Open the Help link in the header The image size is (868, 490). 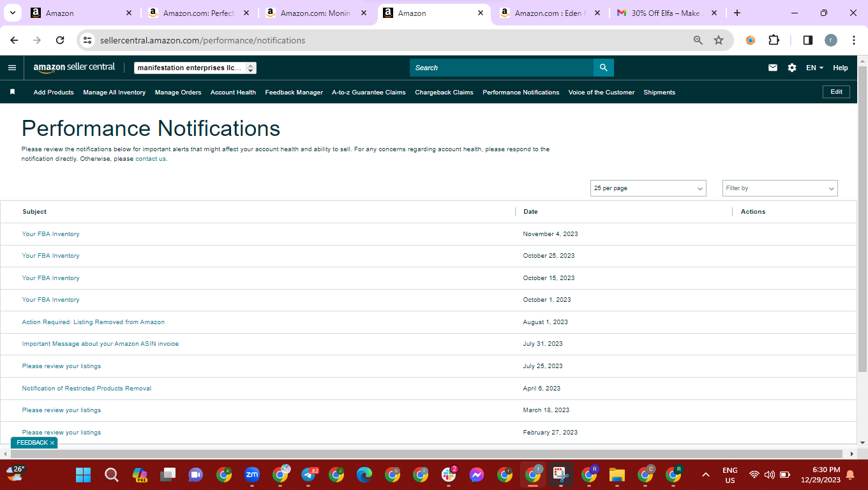tap(841, 68)
